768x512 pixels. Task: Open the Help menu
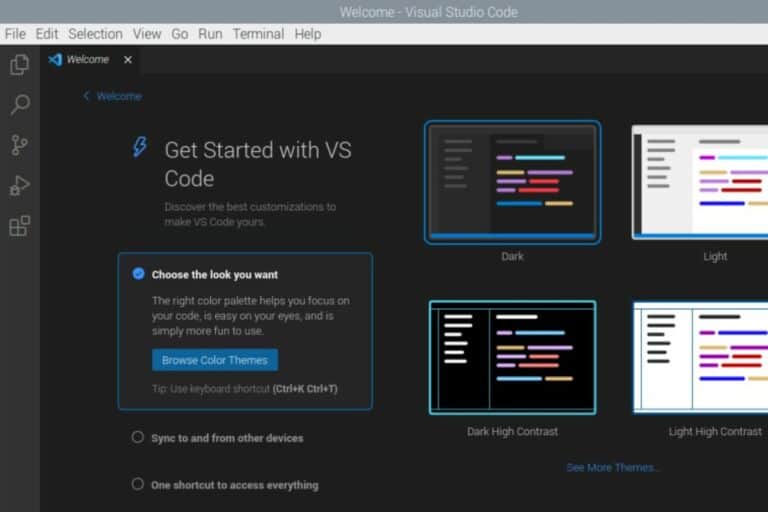click(308, 34)
